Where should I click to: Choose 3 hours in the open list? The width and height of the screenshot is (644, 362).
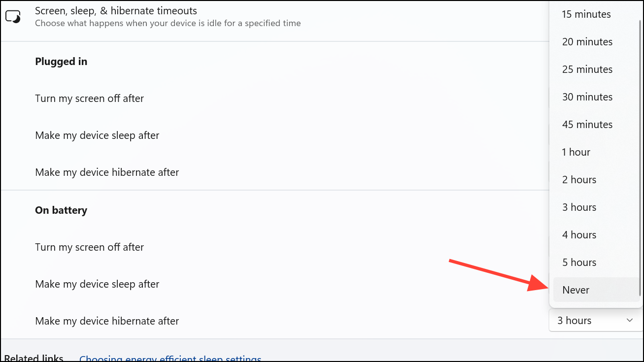pyautogui.click(x=579, y=207)
